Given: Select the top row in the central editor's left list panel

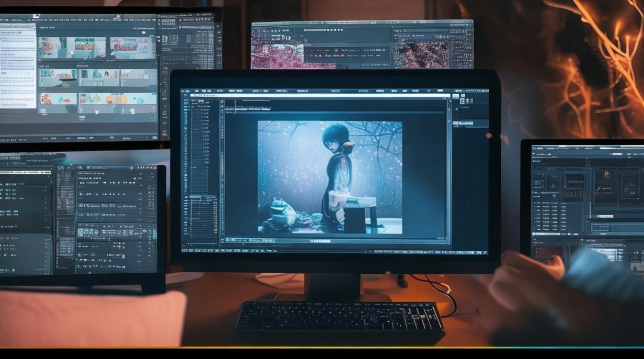Looking at the screenshot, I should tap(196, 101).
